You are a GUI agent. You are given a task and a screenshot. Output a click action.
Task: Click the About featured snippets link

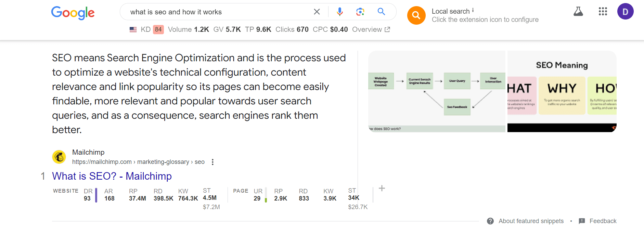[x=531, y=221]
